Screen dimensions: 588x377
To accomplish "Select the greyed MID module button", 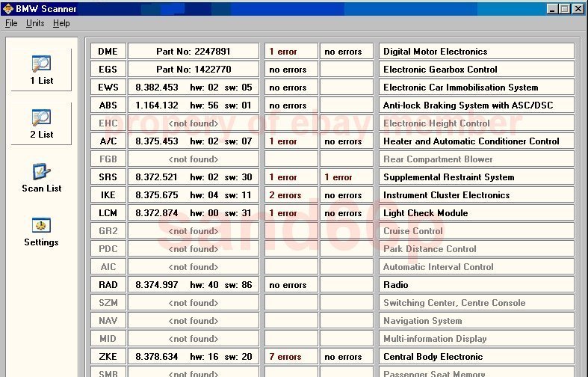I will click(x=108, y=339).
